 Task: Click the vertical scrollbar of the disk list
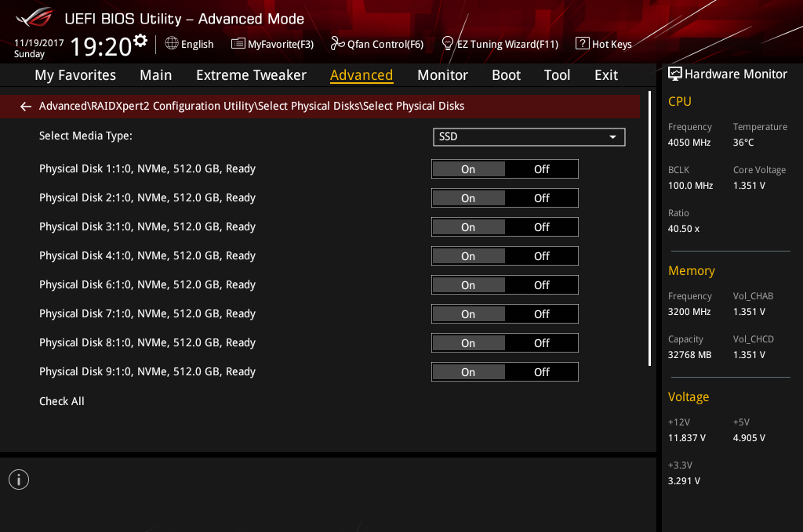(x=650, y=229)
